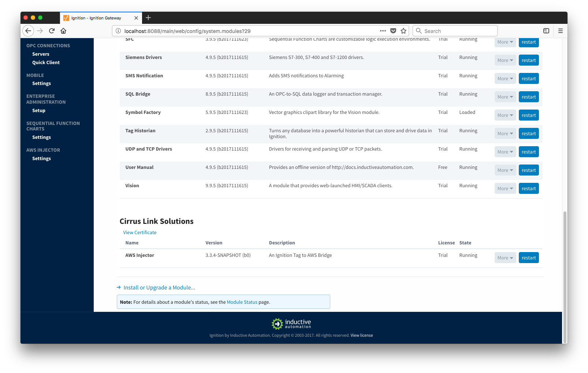The image size is (588, 373).
Task: Expand the More dropdown for Siemens Drivers
Action: coord(505,60)
